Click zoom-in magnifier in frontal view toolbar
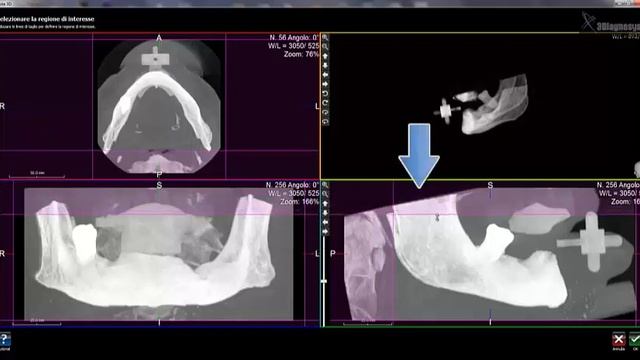The width and height of the screenshot is (640, 360). [x=325, y=185]
